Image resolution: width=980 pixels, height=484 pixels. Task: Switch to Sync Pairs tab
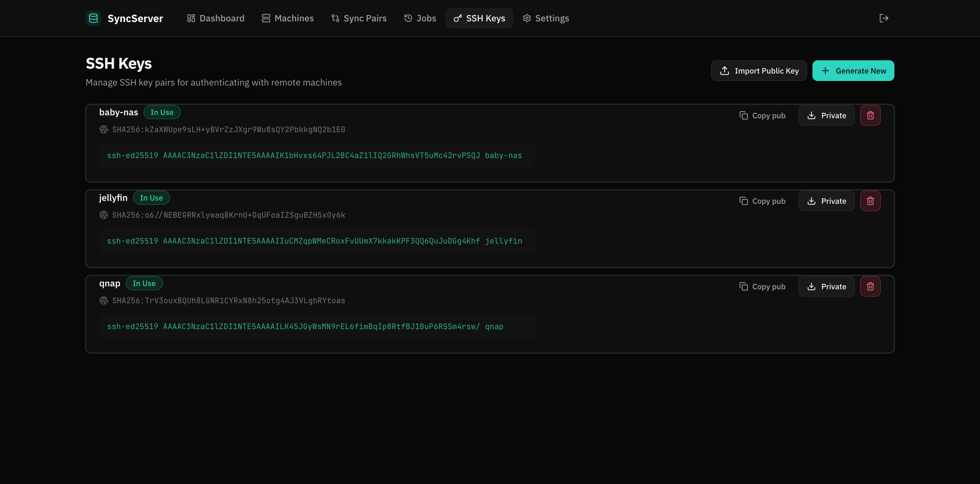[x=359, y=18]
